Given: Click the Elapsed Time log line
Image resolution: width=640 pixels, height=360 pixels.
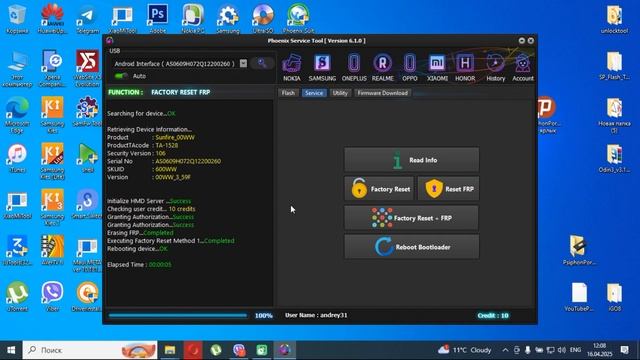Looking at the screenshot, I should pyautogui.click(x=139, y=264).
